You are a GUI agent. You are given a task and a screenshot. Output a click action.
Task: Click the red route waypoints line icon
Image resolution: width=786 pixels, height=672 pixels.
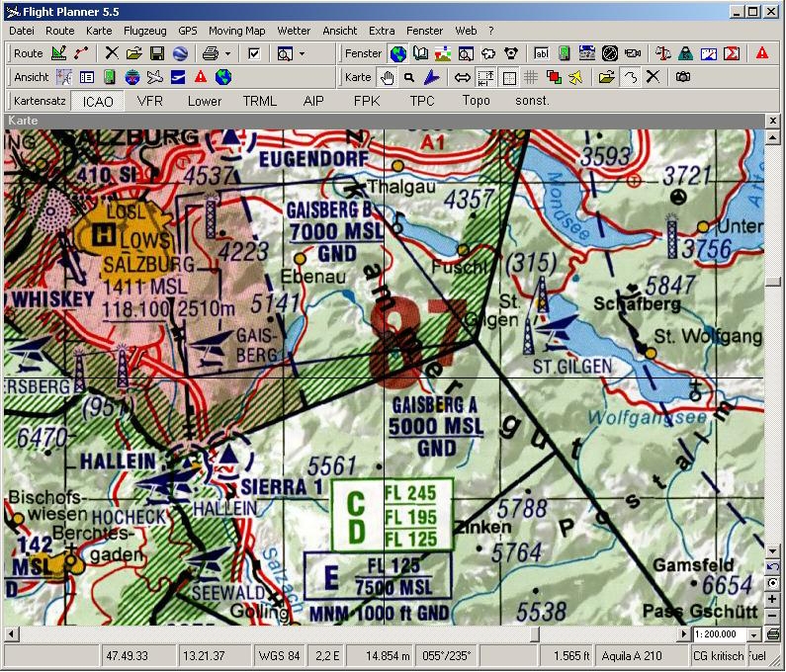(81, 53)
